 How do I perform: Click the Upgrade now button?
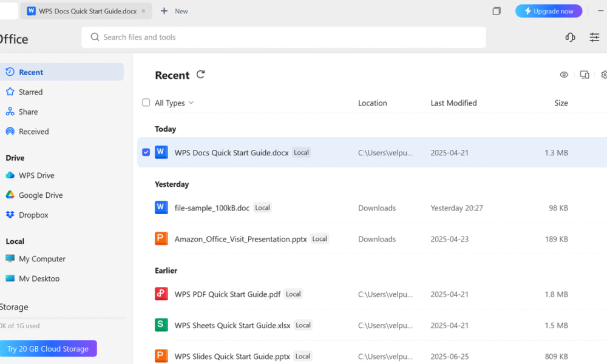click(x=548, y=11)
